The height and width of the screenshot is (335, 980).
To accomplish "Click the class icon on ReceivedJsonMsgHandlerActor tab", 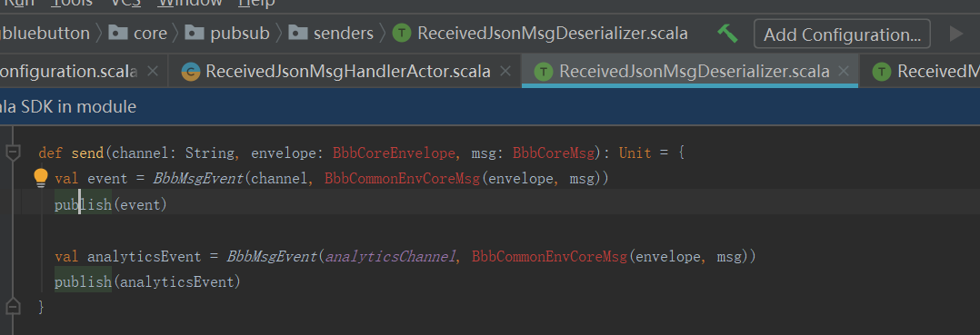I will pos(191,72).
